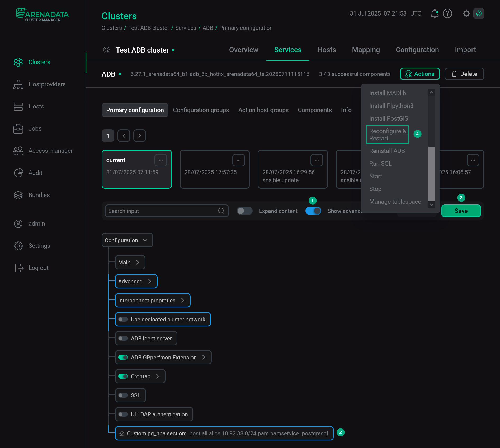Open the Services breadcrumb link

[186, 28]
